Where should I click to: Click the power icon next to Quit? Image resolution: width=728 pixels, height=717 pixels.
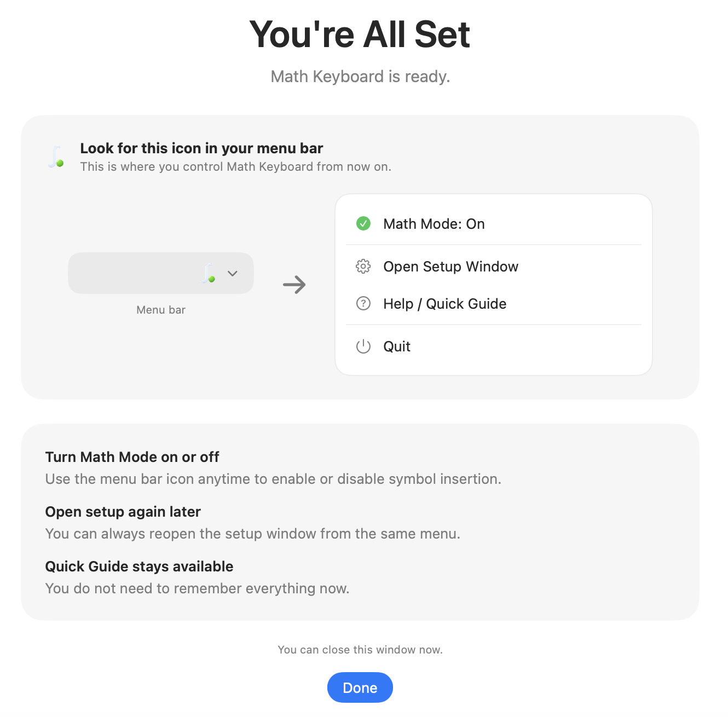[x=363, y=346]
